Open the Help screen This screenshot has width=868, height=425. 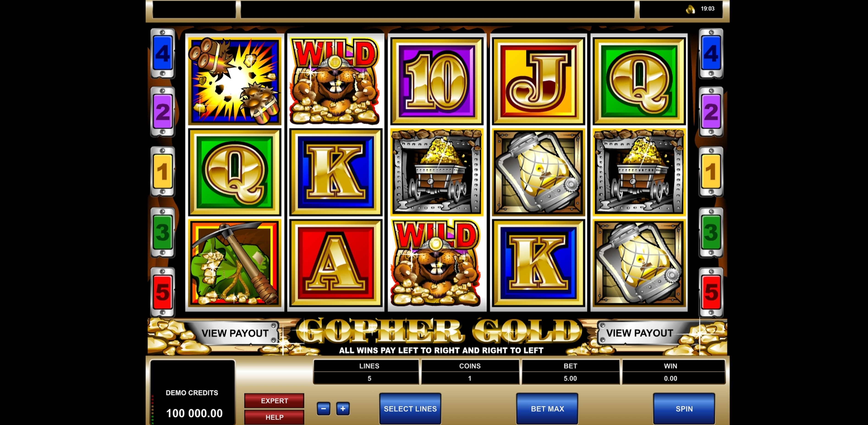click(x=274, y=417)
